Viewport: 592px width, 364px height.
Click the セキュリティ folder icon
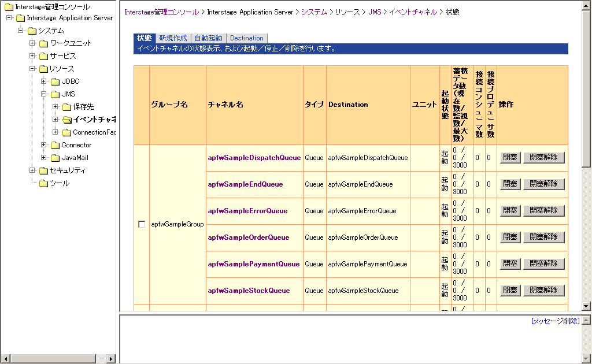click(43, 170)
